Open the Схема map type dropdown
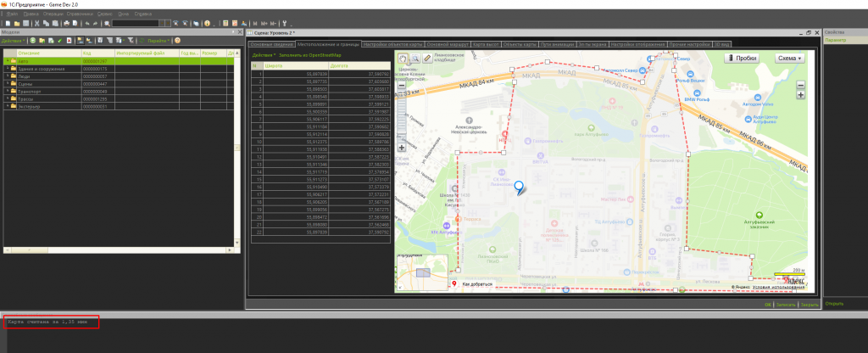 [790, 59]
